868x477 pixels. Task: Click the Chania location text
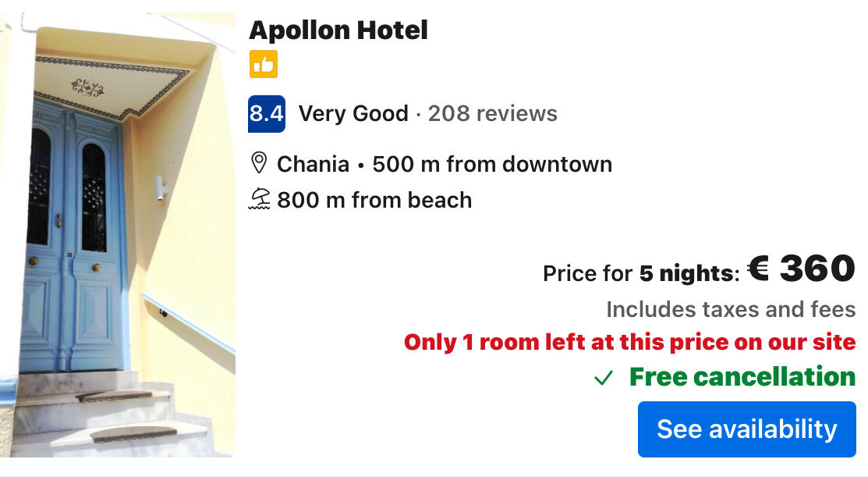pyautogui.click(x=313, y=164)
